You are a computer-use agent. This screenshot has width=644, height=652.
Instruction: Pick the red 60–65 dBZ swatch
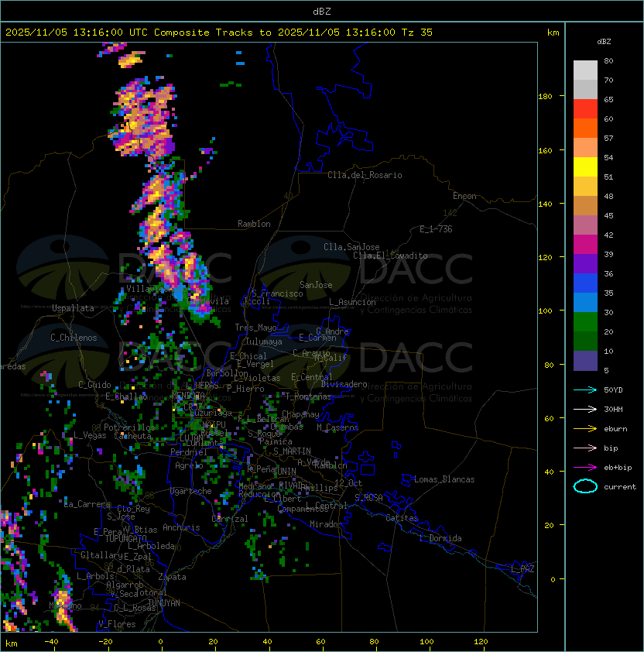(x=585, y=109)
